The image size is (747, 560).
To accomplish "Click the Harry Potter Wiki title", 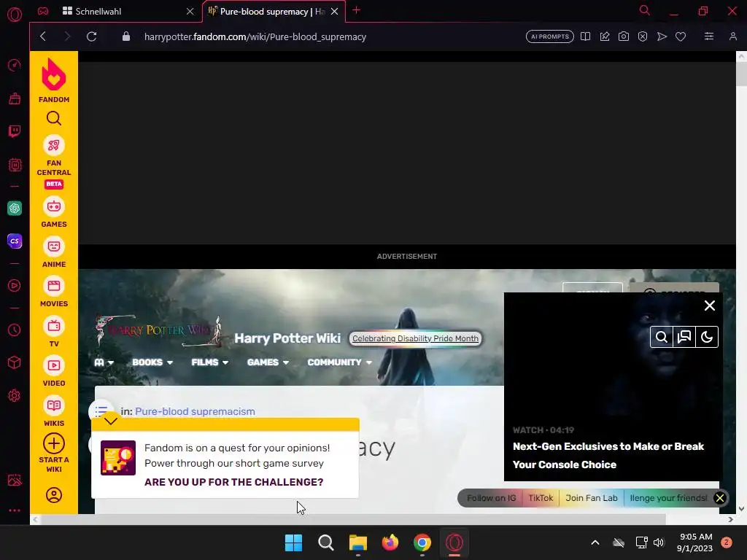I will click(287, 338).
